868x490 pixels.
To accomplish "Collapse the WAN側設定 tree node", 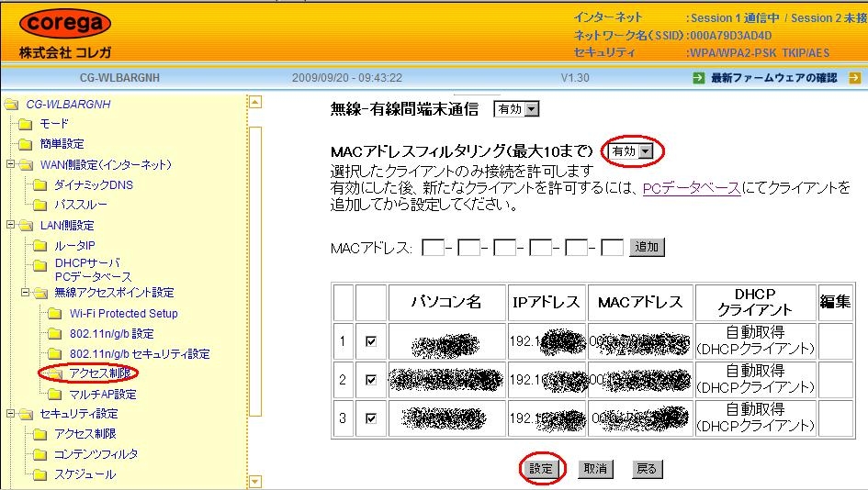I will pos(10,164).
